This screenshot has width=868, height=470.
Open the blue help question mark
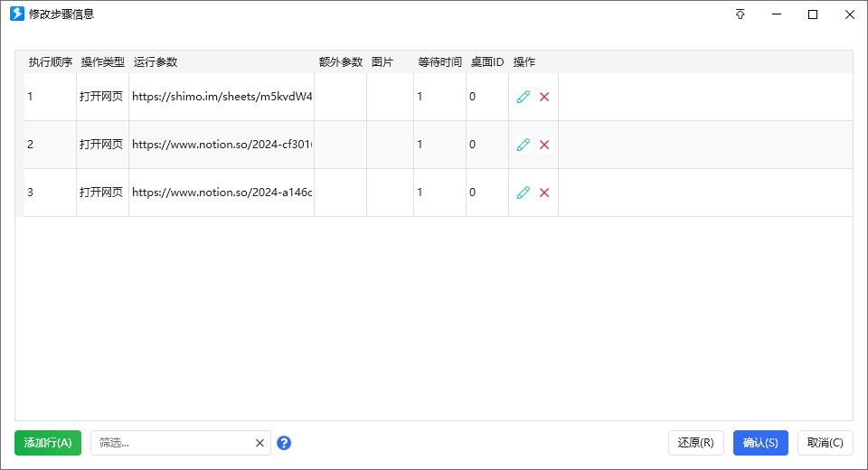[284, 443]
